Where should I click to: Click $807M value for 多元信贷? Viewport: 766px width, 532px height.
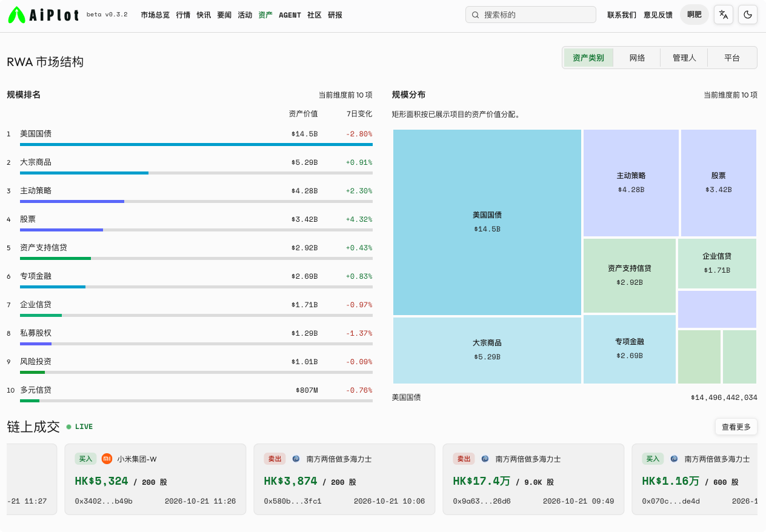pos(307,390)
